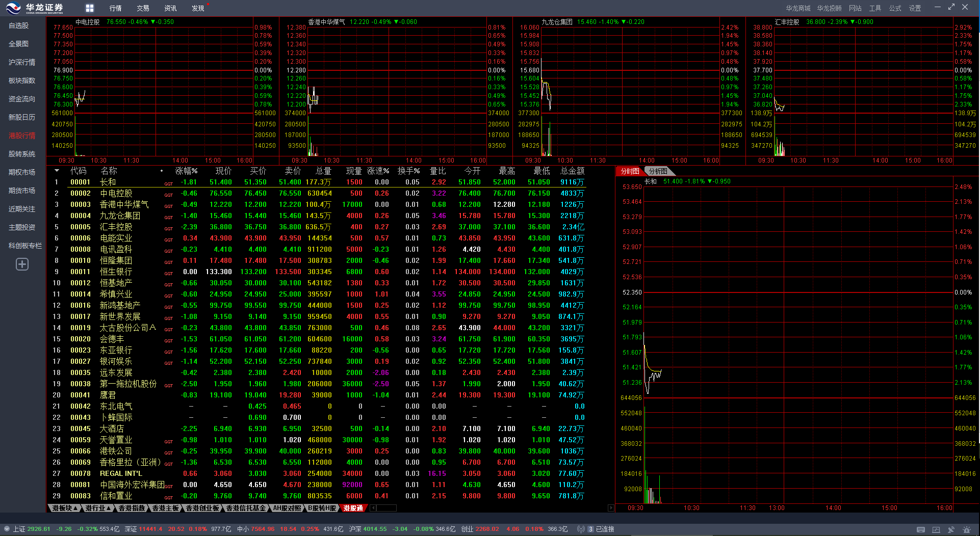Click the alarm siren icon in status bar
The height and width of the screenshot is (536, 980).
coord(966,529)
